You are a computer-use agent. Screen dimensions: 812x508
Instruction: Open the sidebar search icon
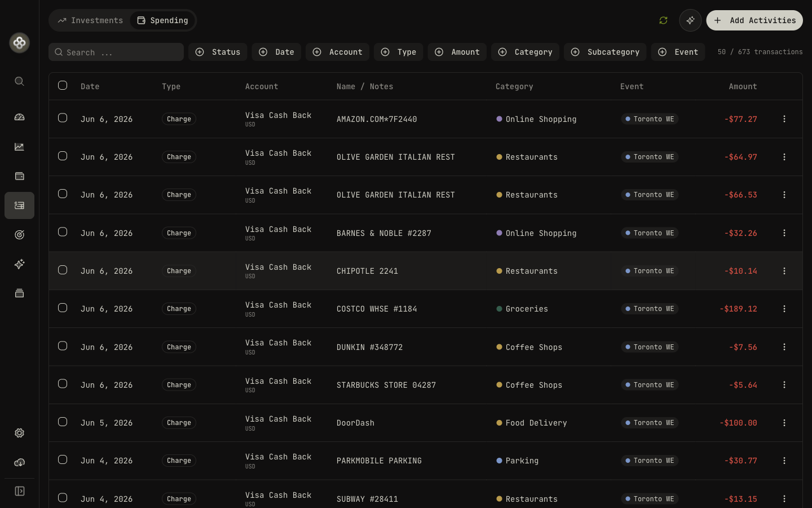coord(20,81)
